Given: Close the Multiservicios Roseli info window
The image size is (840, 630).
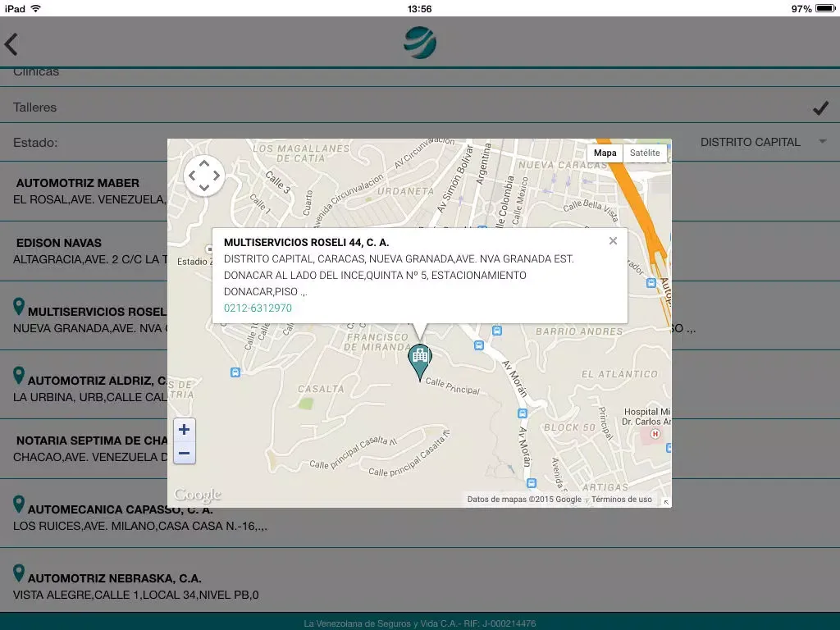Looking at the screenshot, I should pyautogui.click(x=613, y=241).
